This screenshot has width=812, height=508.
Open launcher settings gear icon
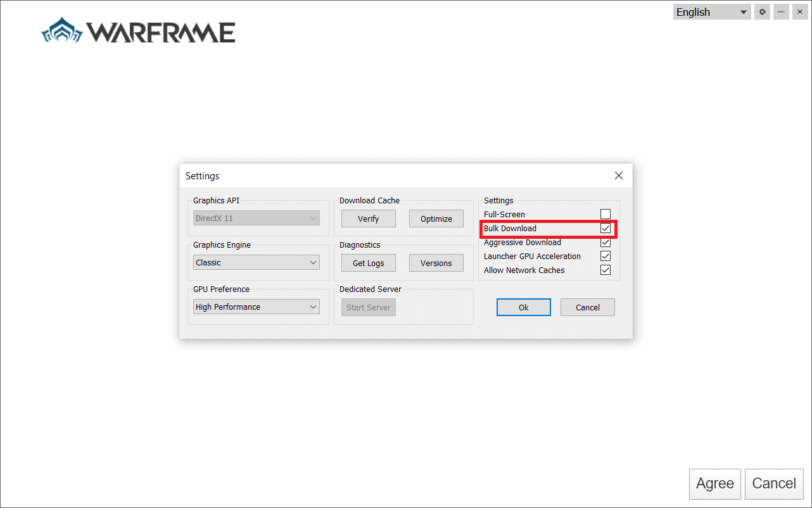[763, 12]
